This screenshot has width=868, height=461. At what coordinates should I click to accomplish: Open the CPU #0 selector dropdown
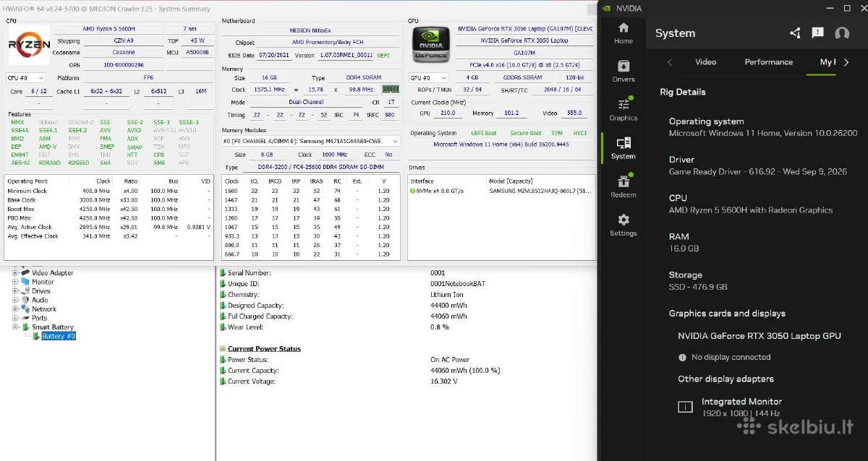(x=25, y=77)
